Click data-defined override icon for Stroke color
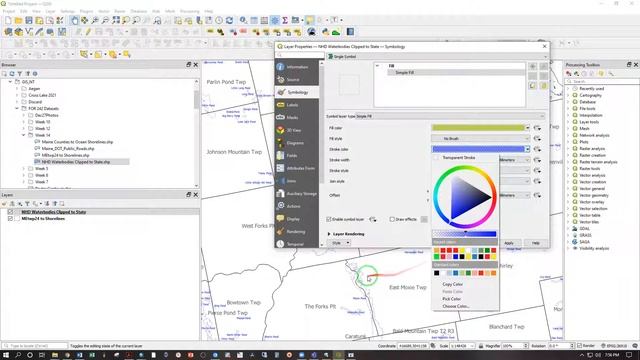This screenshot has height=360, width=640. click(537, 149)
